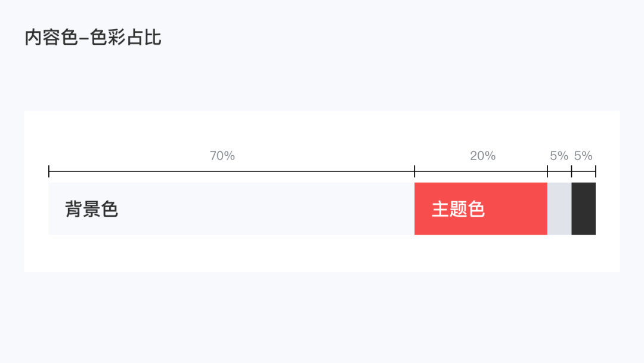This screenshot has height=363, width=644.
Task: Click the rightmost tick mark on ruler line
Action: (596, 171)
